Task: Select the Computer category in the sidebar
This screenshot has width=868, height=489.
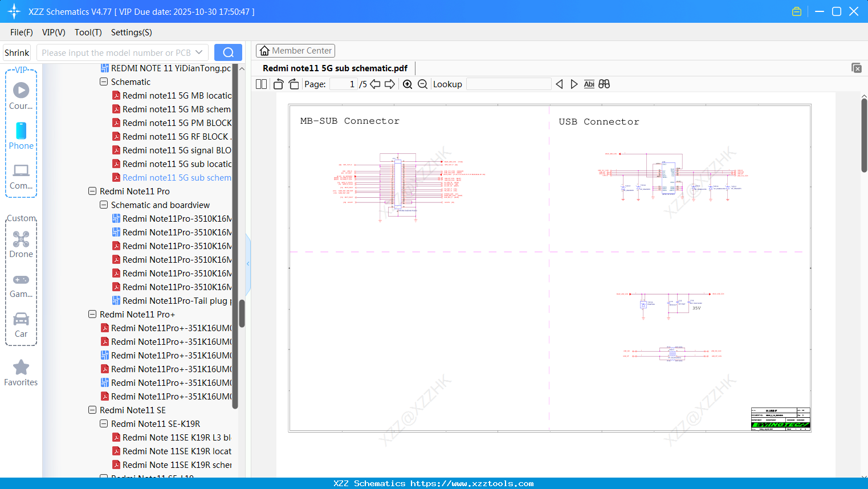Action: (x=21, y=175)
